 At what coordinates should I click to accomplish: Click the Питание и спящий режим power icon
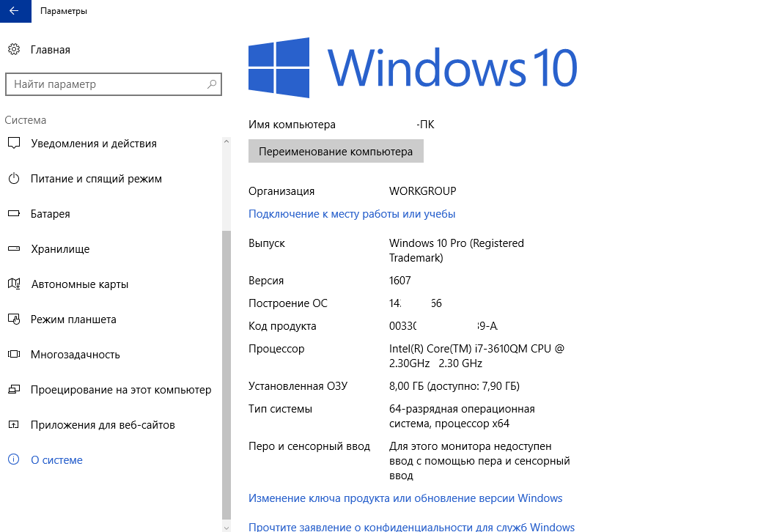(x=13, y=179)
